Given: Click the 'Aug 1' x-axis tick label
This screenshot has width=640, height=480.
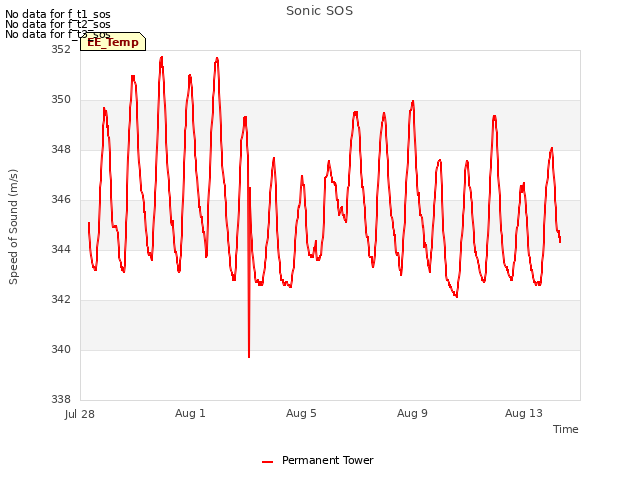Looking at the screenshot, I should click(x=190, y=413).
